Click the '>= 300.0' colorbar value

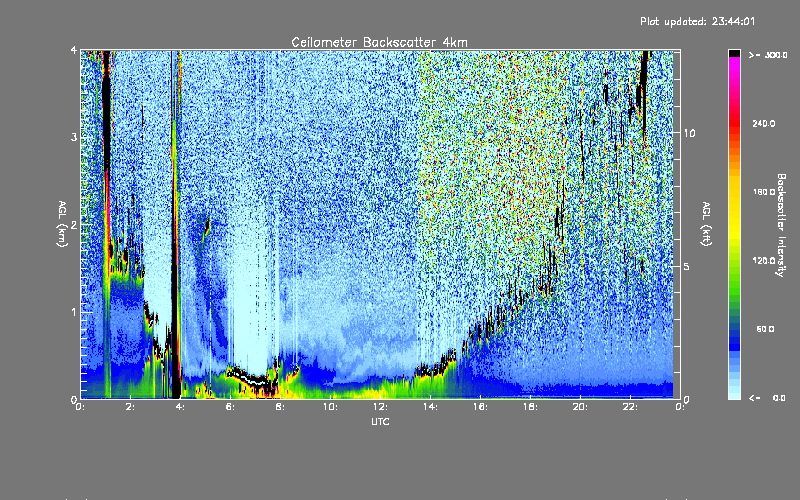[x=768, y=55]
